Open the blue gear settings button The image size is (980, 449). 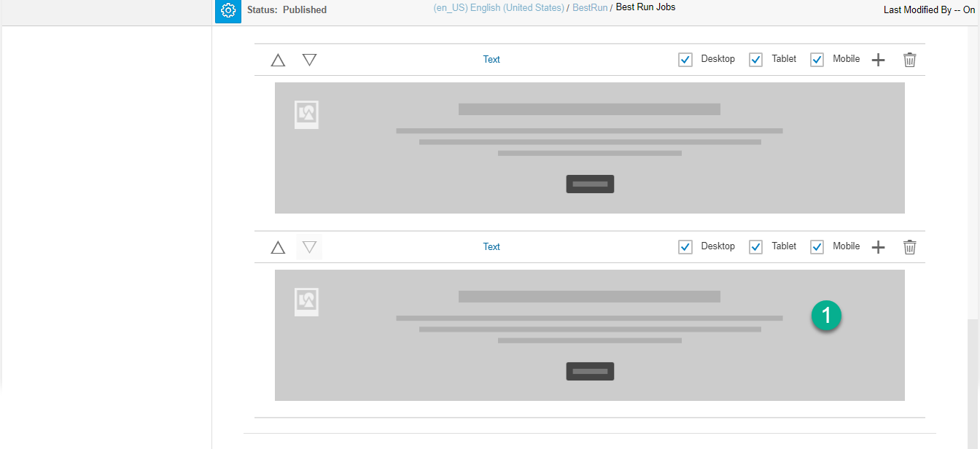pos(228,11)
